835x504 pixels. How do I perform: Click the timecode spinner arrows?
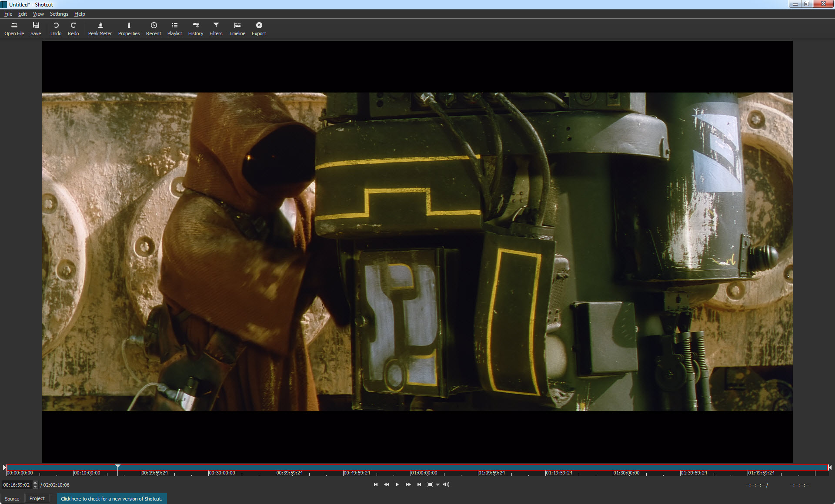[x=35, y=485]
